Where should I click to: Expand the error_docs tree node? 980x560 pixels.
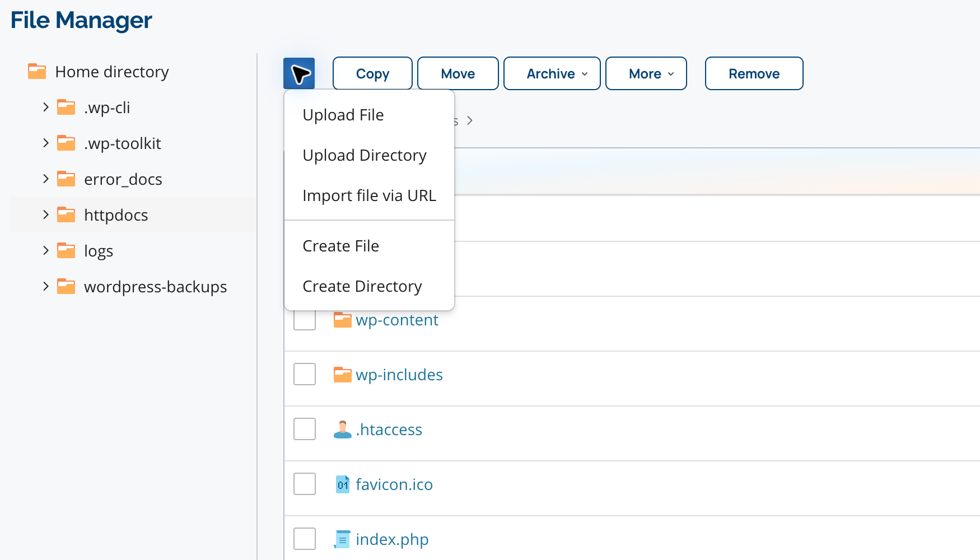click(46, 179)
